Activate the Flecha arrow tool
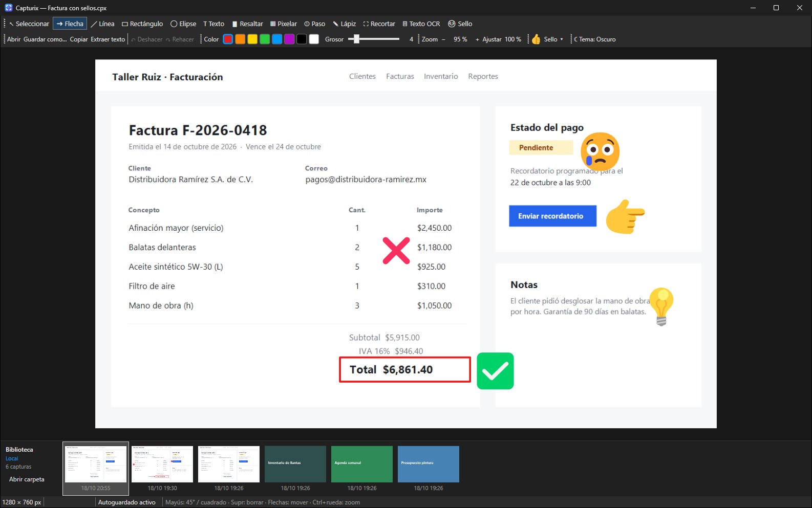 point(70,24)
